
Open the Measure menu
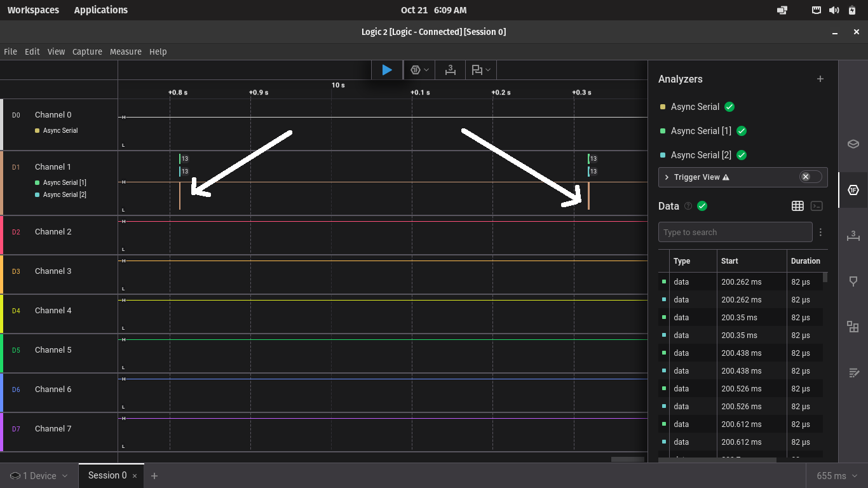point(125,51)
